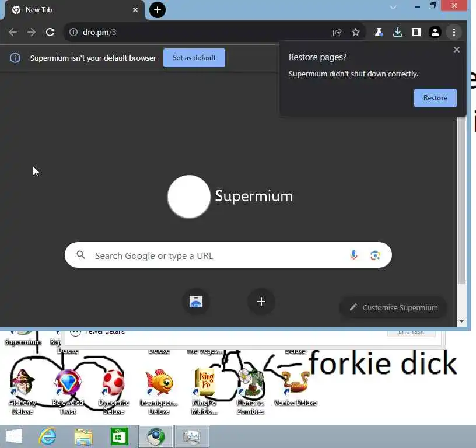This screenshot has width=476, height=448.
Task: Toggle the side panel icon
Action: click(416, 32)
